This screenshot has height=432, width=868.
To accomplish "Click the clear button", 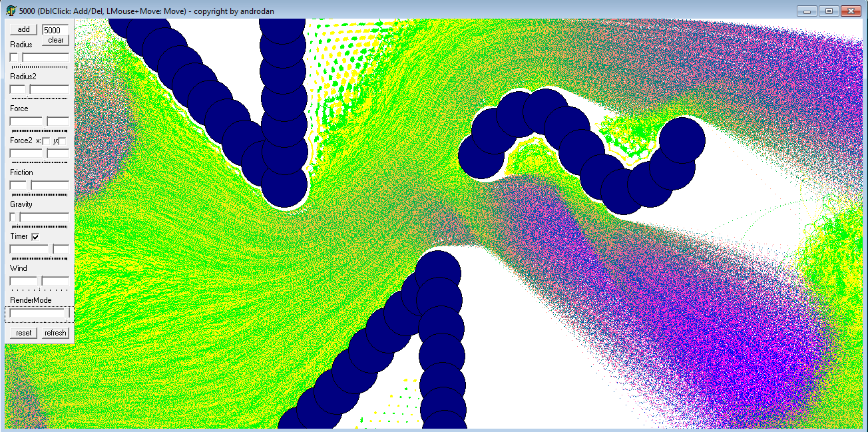I will pyautogui.click(x=56, y=40).
